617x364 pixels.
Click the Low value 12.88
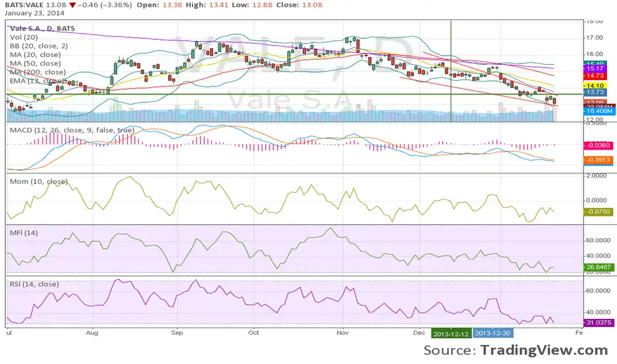262,5
